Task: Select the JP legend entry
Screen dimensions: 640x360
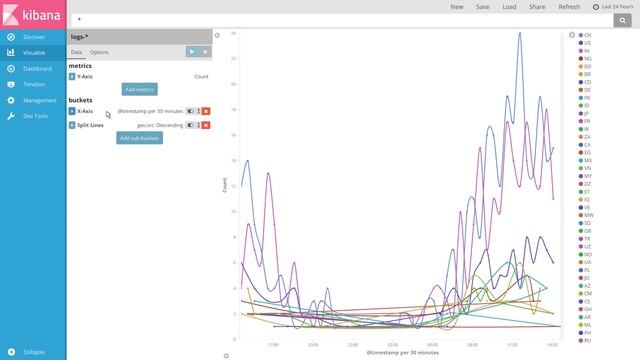Action: point(584,113)
